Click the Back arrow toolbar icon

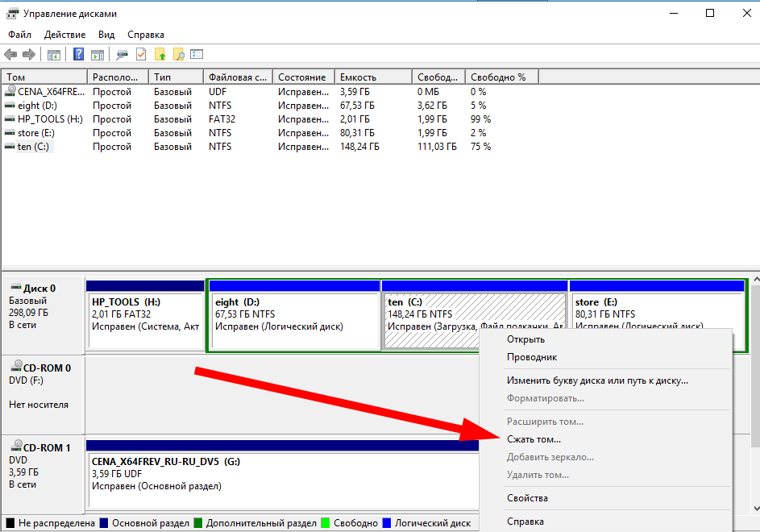tap(10, 54)
